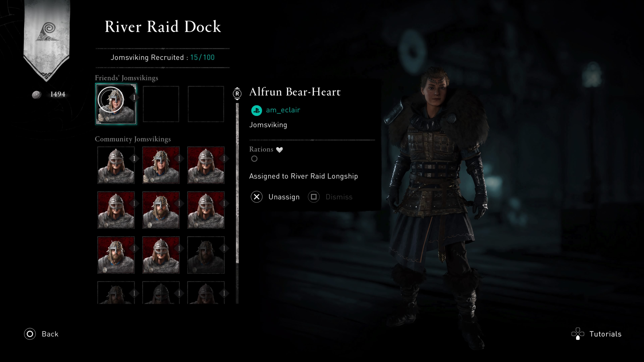Select the middle Jomsviking in second community row
Image resolution: width=644 pixels, height=362 pixels.
(x=161, y=210)
